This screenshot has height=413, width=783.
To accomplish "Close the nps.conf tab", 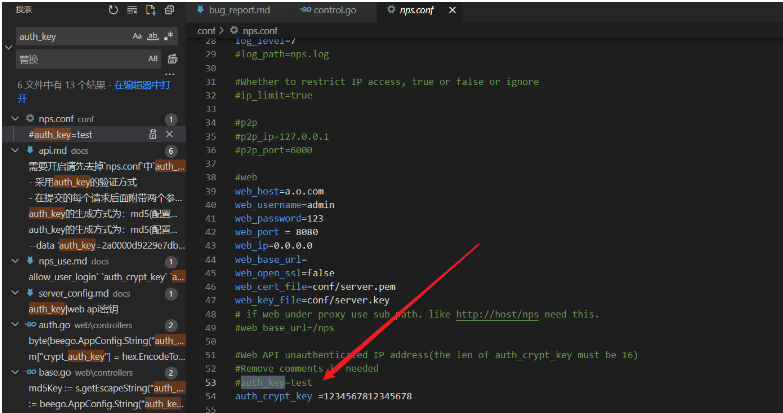I will coord(452,10).
